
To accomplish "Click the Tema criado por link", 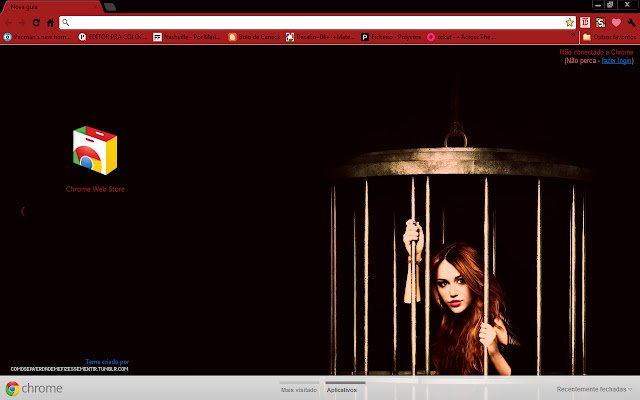I will coord(107,362).
